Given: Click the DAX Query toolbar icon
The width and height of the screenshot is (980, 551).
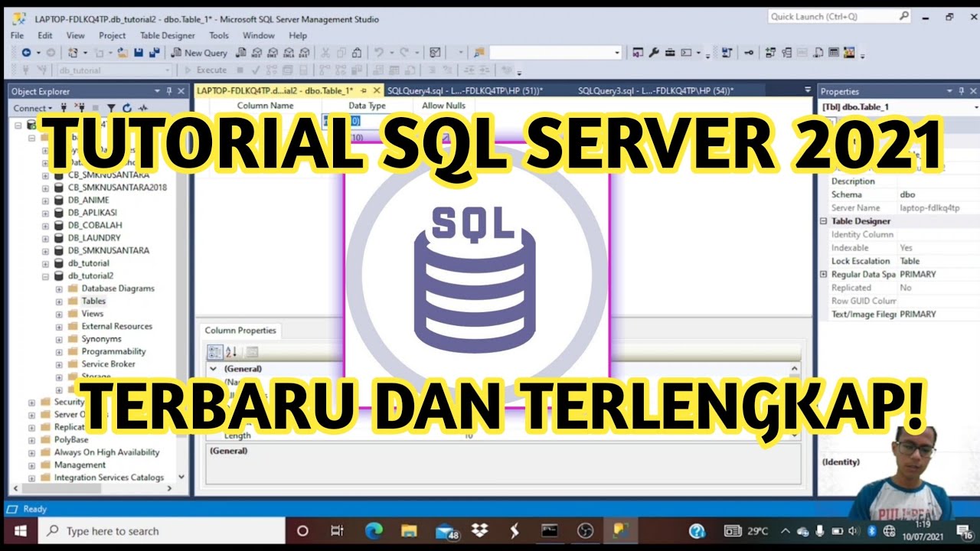Looking at the screenshot, I should tap(304, 53).
